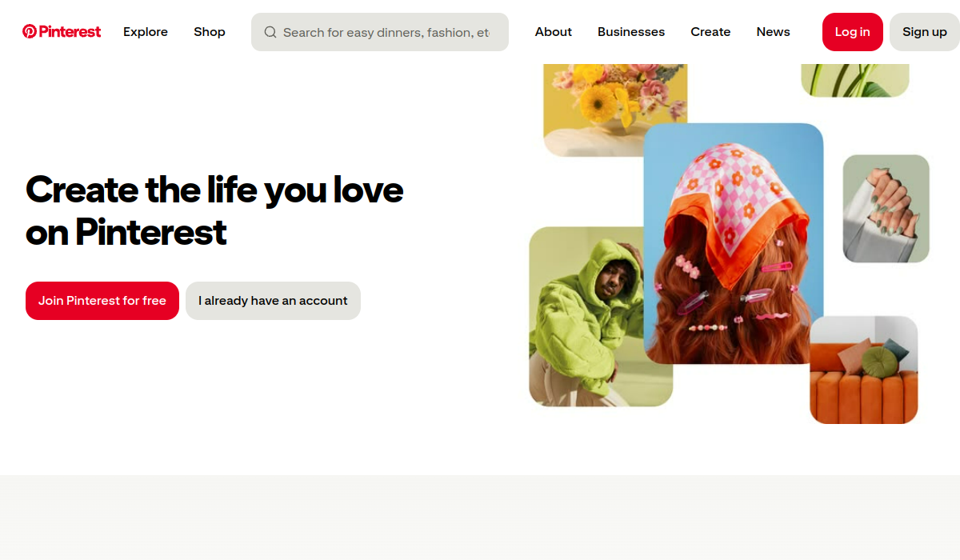This screenshot has height=560, width=960.
Task: Open the Shop page
Action: (x=210, y=32)
